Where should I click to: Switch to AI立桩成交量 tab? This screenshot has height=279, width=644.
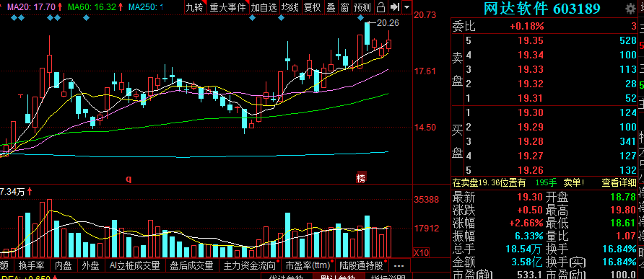click(135, 265)
